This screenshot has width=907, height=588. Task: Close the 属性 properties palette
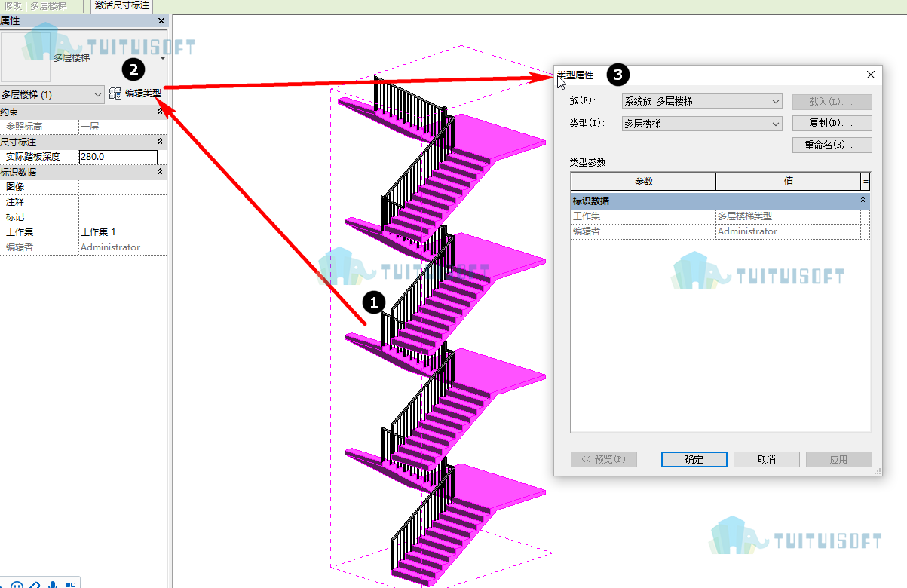pyautogui.click(x=161, y=21)
